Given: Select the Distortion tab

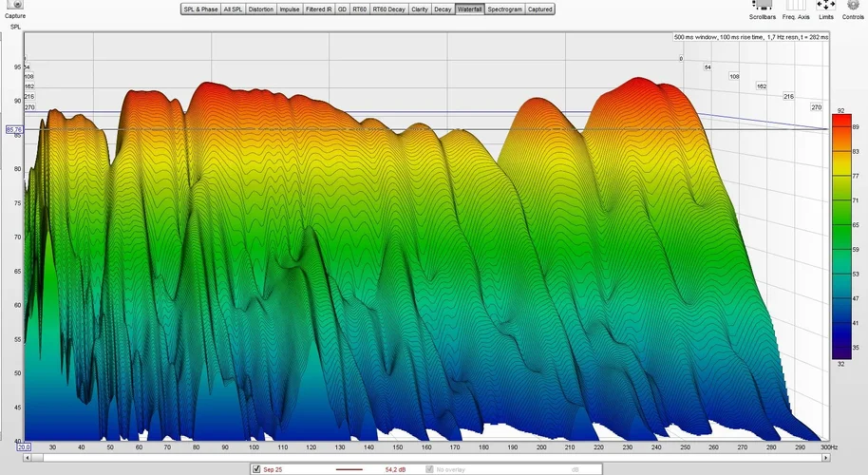Looking at the screenshot, I should (261, 9).
